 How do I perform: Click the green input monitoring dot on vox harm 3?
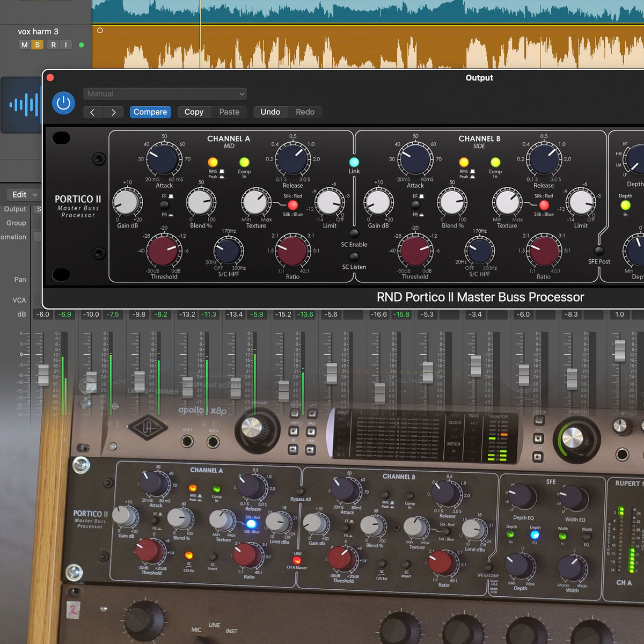click(x=82, y=45)
